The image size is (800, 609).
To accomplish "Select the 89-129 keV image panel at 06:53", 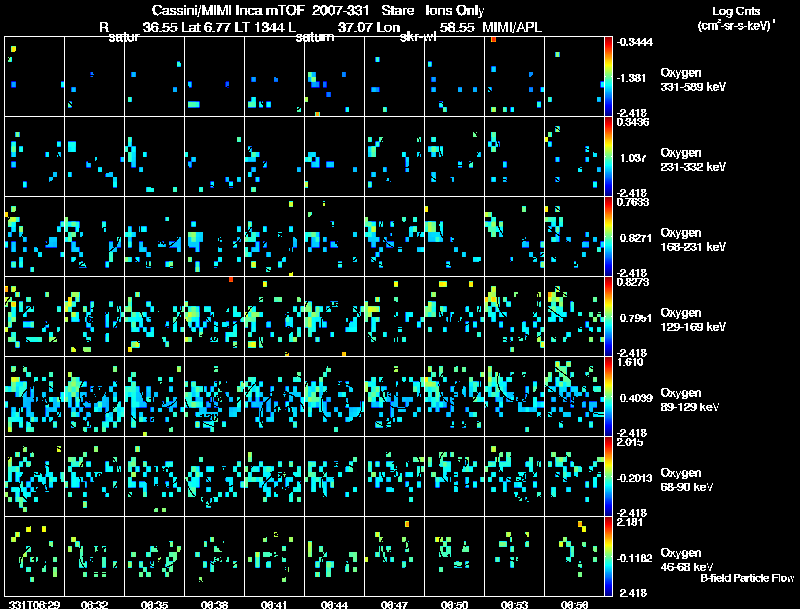I will pyautogui.click(x=514, y=397).
